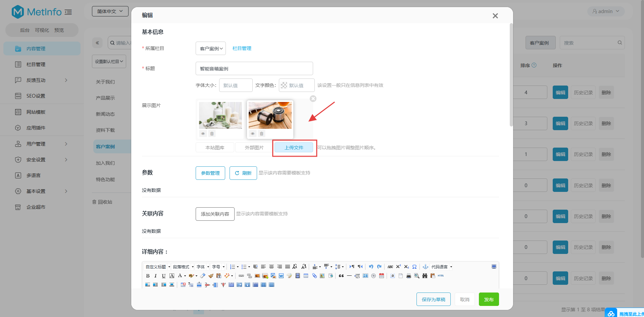Select 本站图库 image source tab
The height and width of the screenshot is (317, 644).
coord(215,148)
